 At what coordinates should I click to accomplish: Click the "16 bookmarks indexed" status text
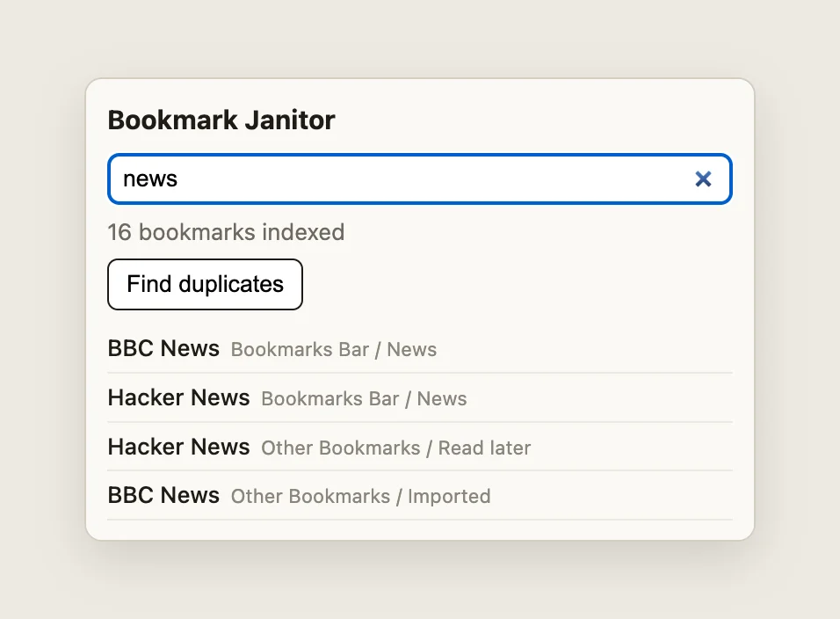point(226,232)
